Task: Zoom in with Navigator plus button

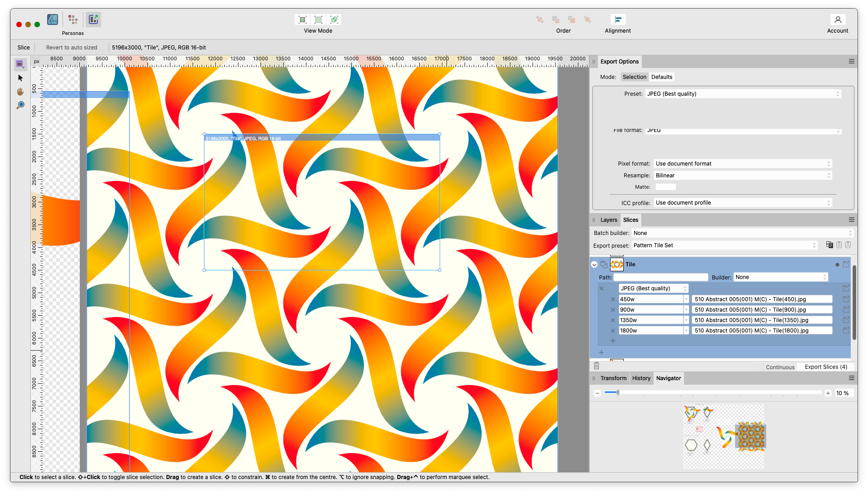Action: (x=828, y=393)
